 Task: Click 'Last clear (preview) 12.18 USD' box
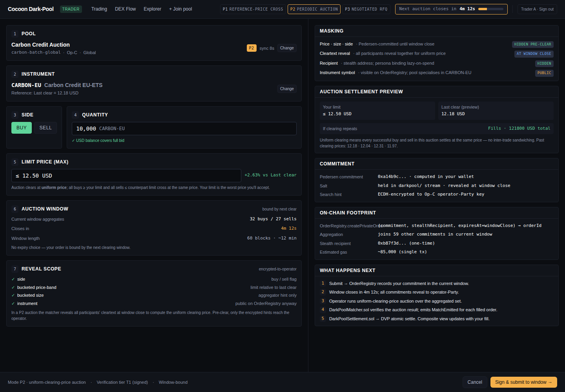click(496, 111)
